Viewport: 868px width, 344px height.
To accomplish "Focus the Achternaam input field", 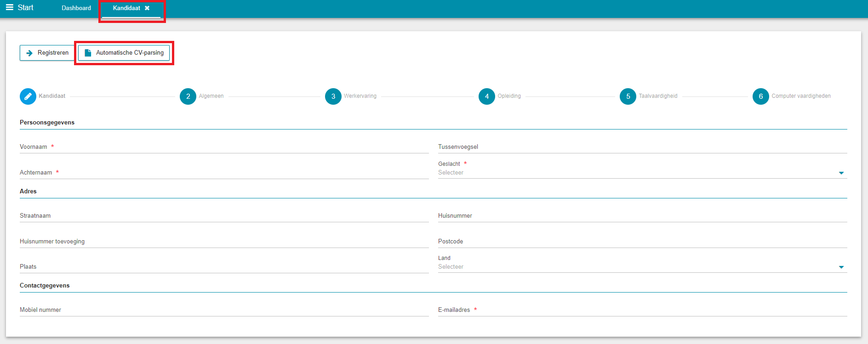I will pos(224,173).
